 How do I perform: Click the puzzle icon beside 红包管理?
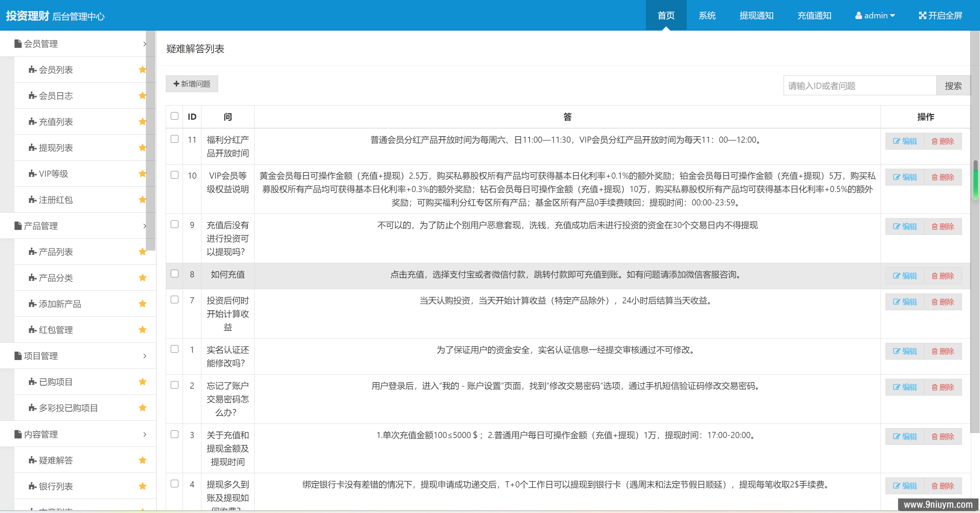click(x=33, y=330)
